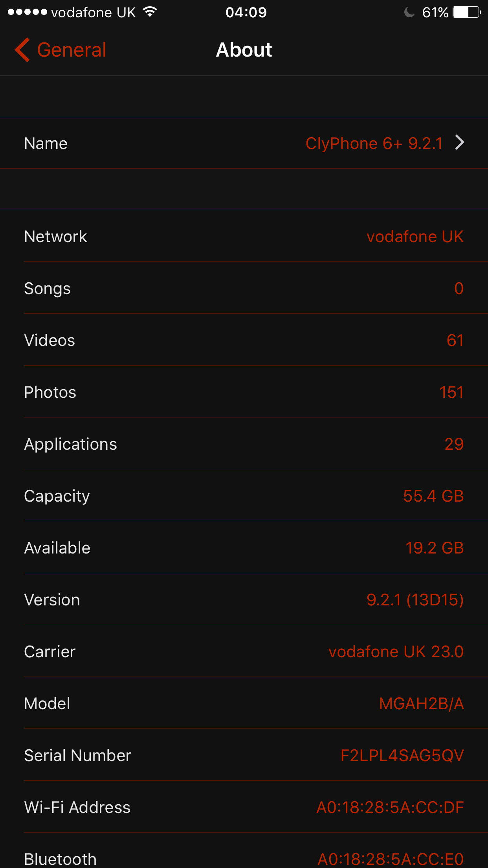Tap the Wi-Fi signal status icon
This screenshot has width=488, height=868.
[150, 12]
